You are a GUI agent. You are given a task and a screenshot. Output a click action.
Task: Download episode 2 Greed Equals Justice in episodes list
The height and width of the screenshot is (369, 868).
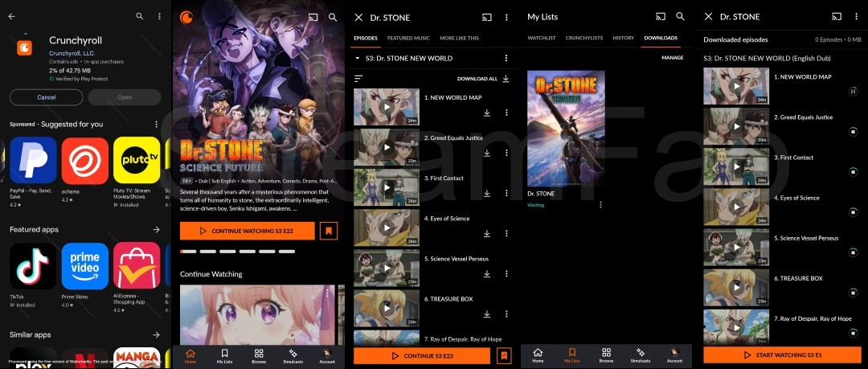pyautogui.click(x=487, y=153)
